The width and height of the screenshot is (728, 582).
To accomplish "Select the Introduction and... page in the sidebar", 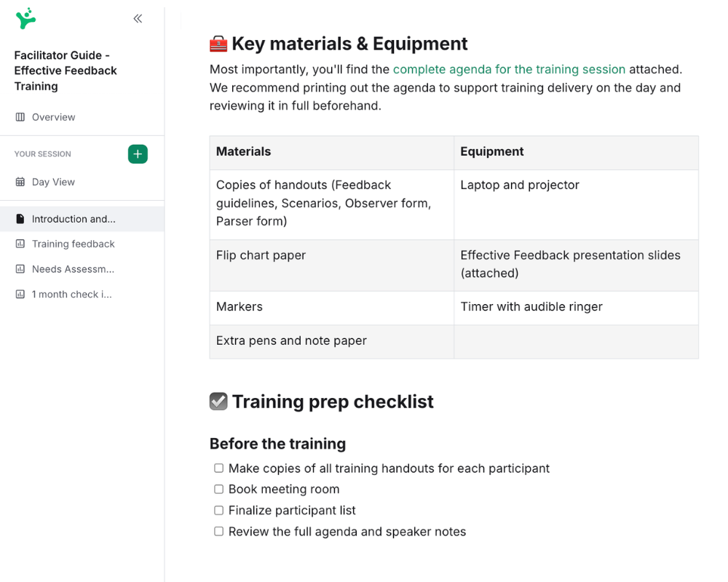I will point(73,219).
